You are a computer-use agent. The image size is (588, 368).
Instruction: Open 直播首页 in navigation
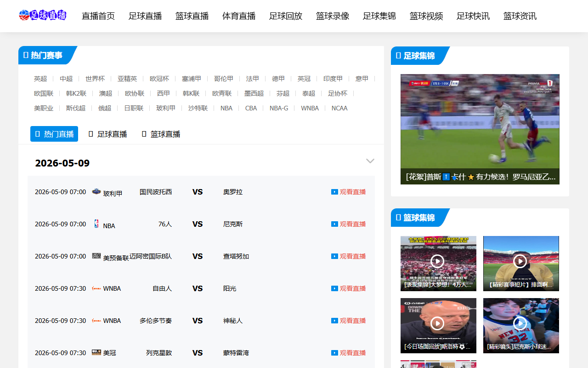click(98, 16)
